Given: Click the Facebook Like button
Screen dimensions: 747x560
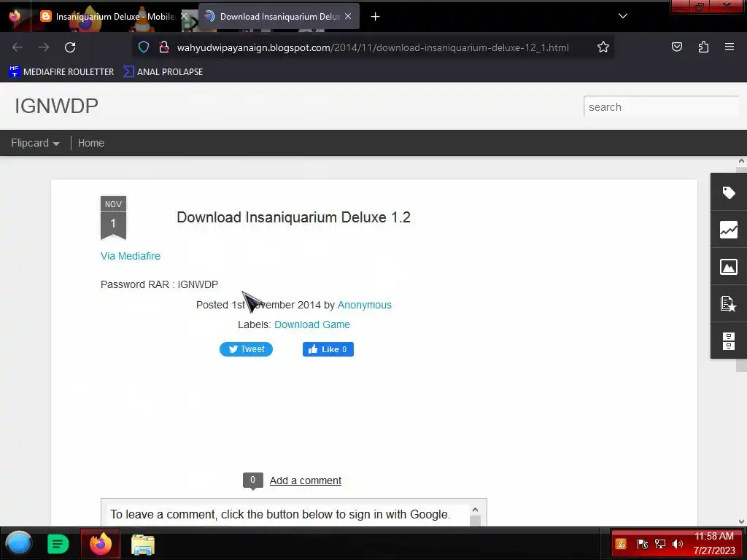Looking at the screenshot, I should coord(328,349).
